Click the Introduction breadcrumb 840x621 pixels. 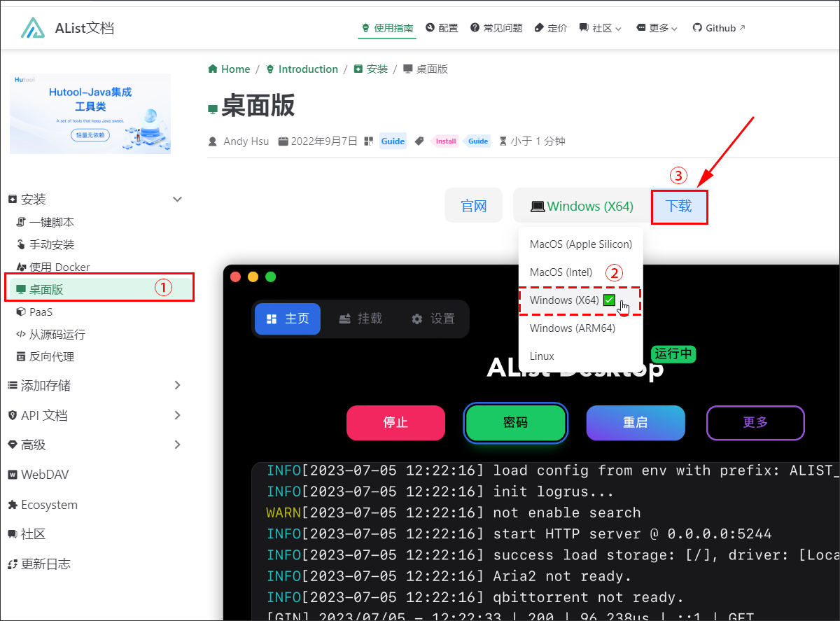pyautogui.click(x=302, y=69)
